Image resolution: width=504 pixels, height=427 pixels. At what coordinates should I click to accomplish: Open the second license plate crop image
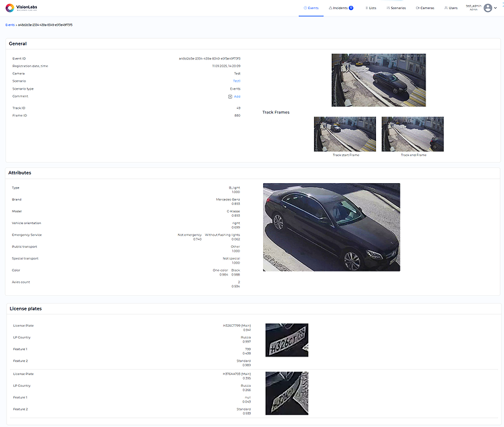[286, 393]
